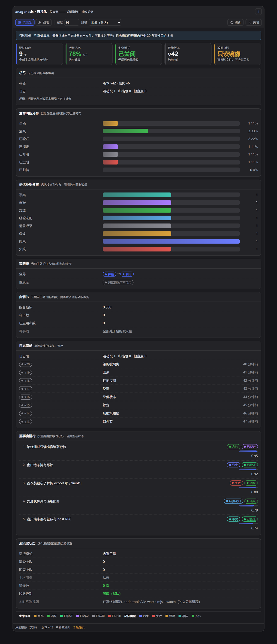277x644 pixels.
Task: Click the 宽度 input field
Action: (x=72, y=22)
